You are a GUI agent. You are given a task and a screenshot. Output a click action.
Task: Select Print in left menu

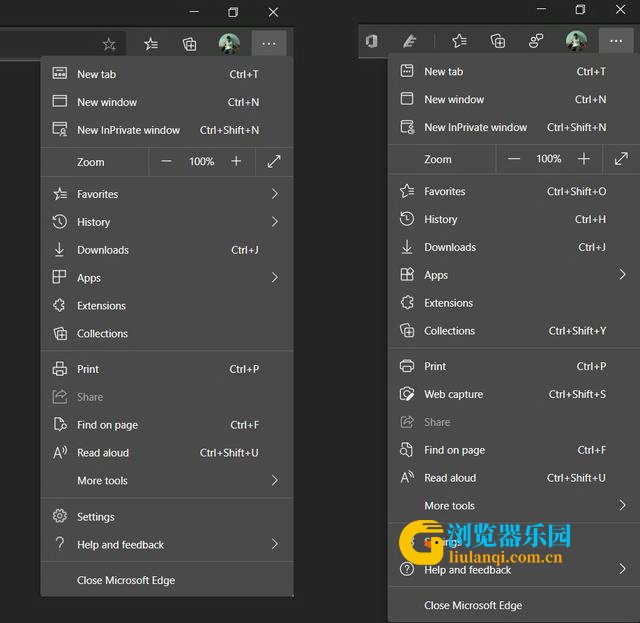tap(167, 369)
